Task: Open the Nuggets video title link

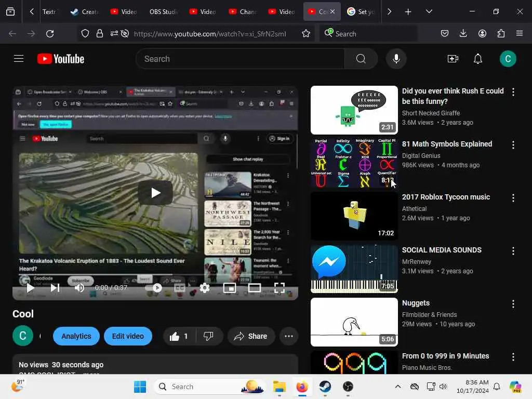Action: [416, 303]
